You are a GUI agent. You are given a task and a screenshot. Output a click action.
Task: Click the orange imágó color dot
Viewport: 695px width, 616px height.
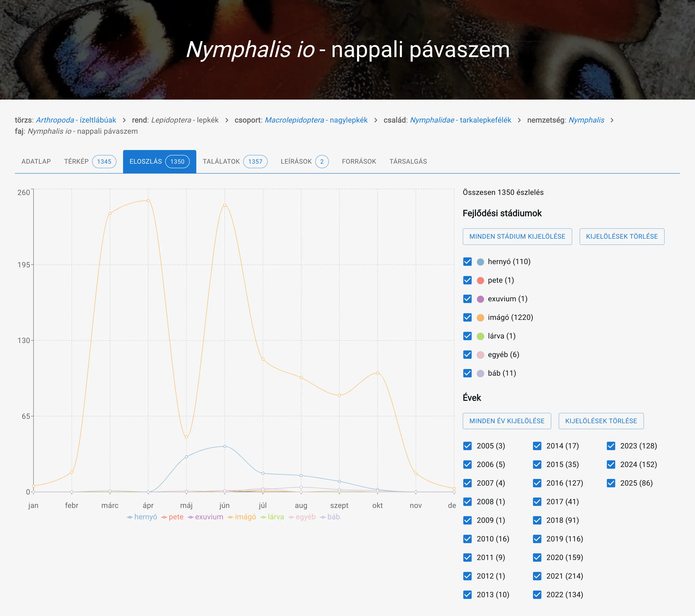pos(480,318)
